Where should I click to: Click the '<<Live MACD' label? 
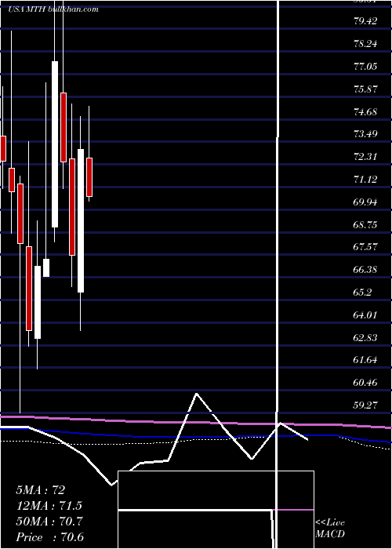[330, 528]
